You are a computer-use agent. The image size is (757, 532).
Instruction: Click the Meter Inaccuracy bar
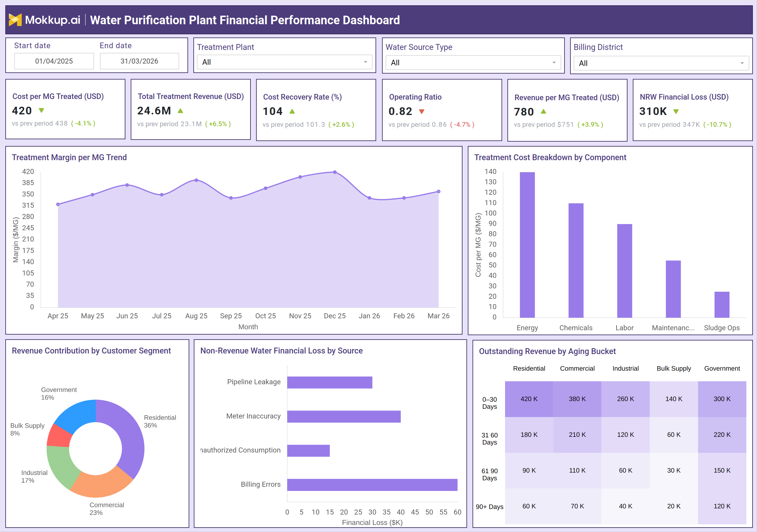[x=344, y=417]
